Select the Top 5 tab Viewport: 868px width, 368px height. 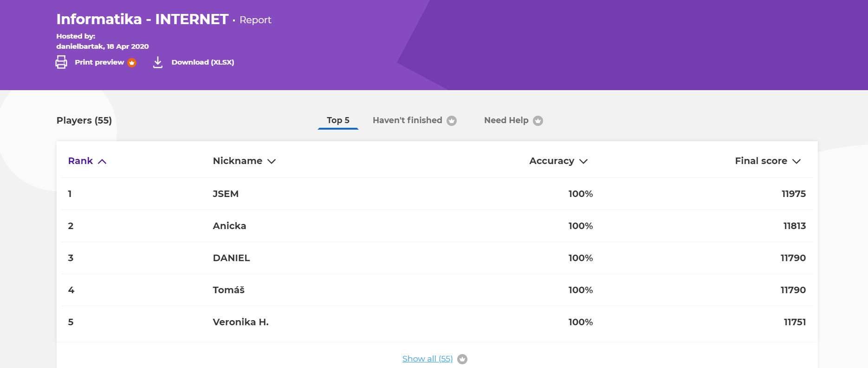click(338, 120)
